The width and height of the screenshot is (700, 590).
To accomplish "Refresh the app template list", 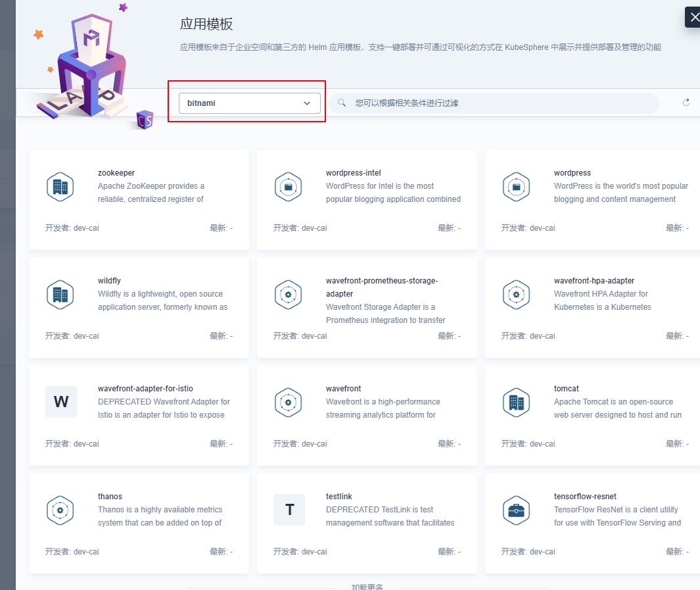I will tap(686, 103).
